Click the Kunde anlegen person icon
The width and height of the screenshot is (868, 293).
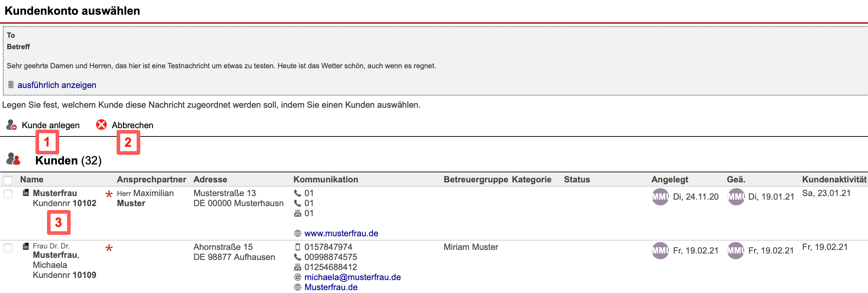11,125
